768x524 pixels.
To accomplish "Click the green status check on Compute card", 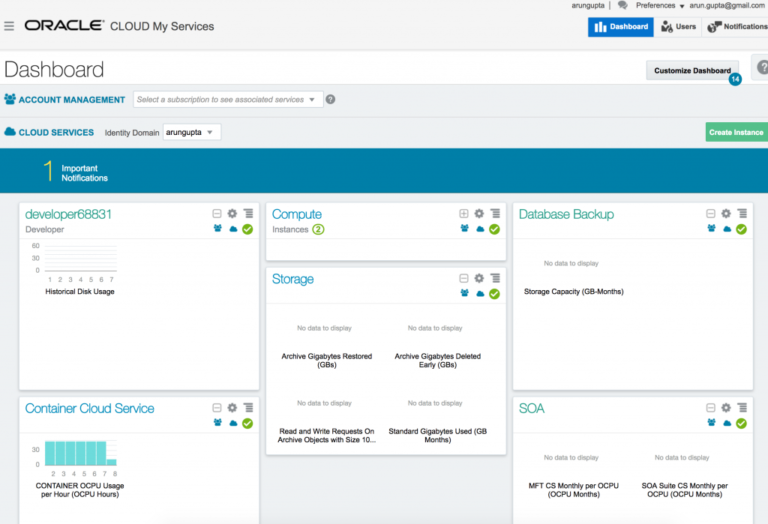I will tap(495, 229).
